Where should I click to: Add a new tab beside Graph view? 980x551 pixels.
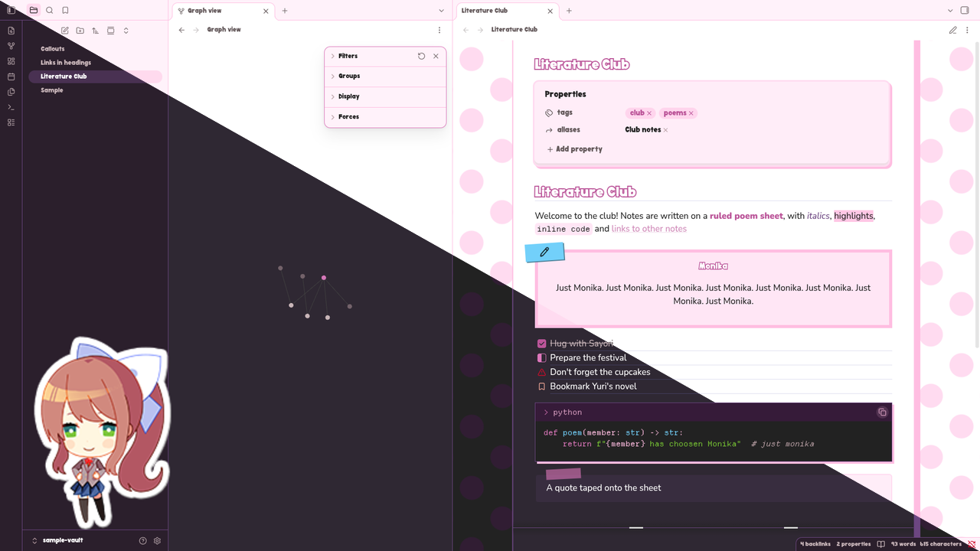point(285,11)
